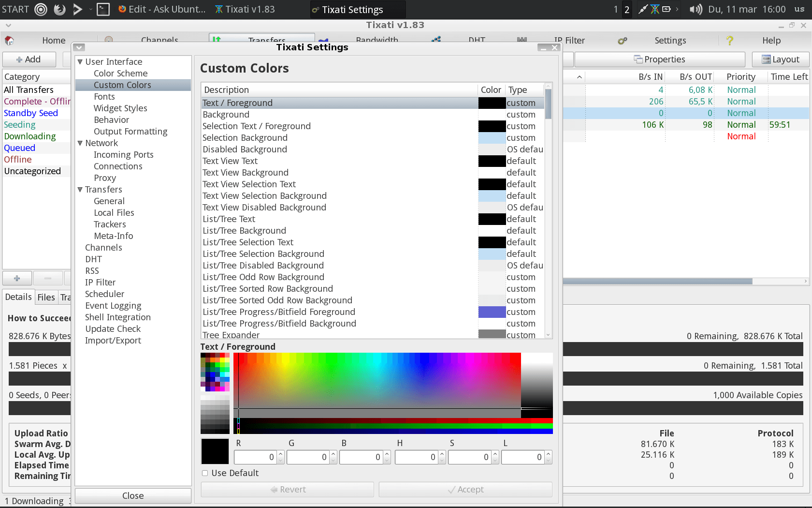Click the Home house icon
This screenshot has width=812, height=508.
(x=9, y=41)
